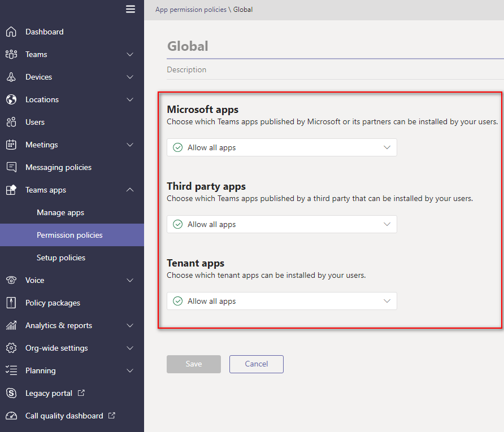Click the Users icon
Screen dimensions: 504x432
pos(11,122)
